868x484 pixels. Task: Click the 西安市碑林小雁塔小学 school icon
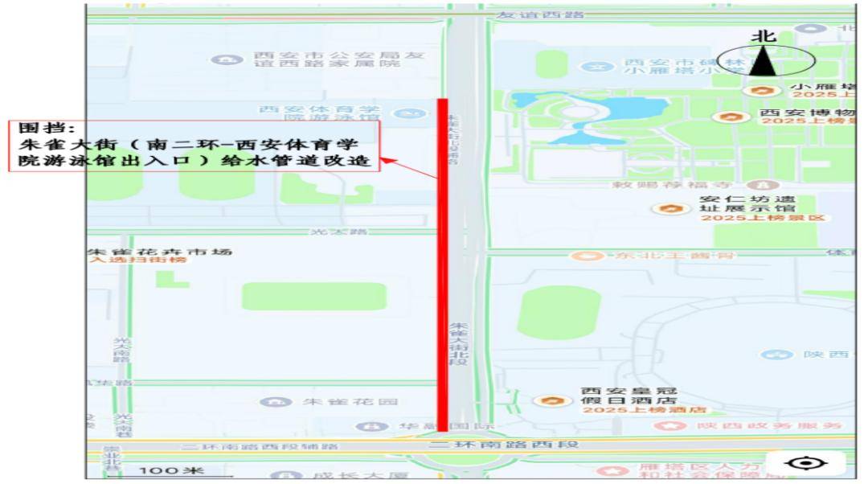(596, 67)
